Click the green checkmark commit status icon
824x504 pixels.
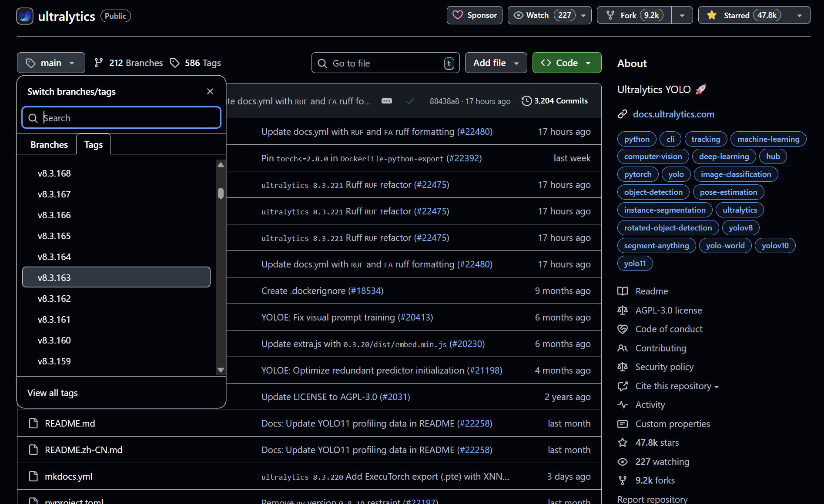click(x=410, y=101)
